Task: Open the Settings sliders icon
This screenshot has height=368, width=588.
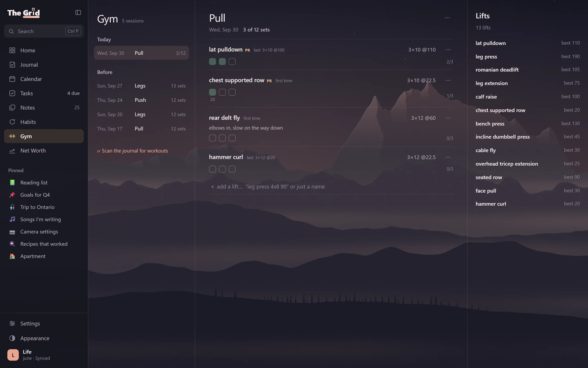Action: (12, 323)
